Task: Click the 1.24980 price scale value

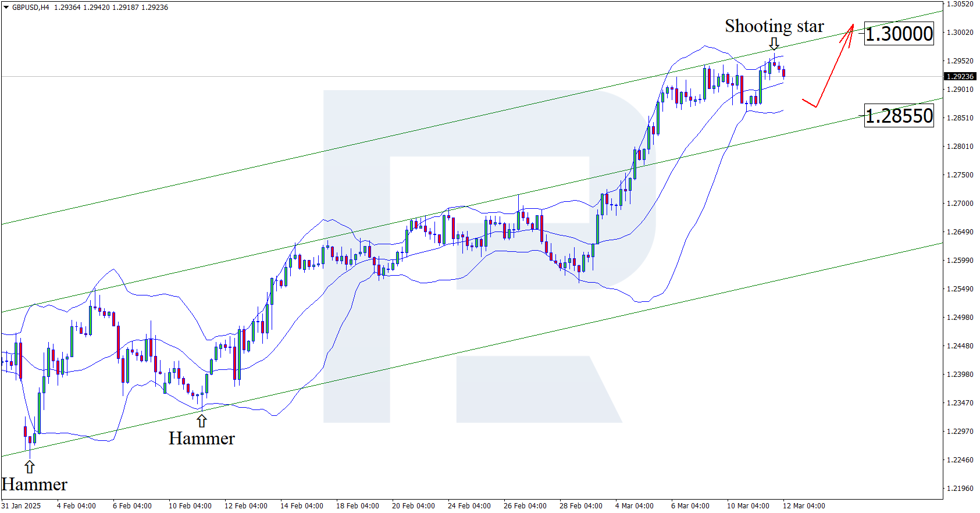Action: [x=960, y=318]
